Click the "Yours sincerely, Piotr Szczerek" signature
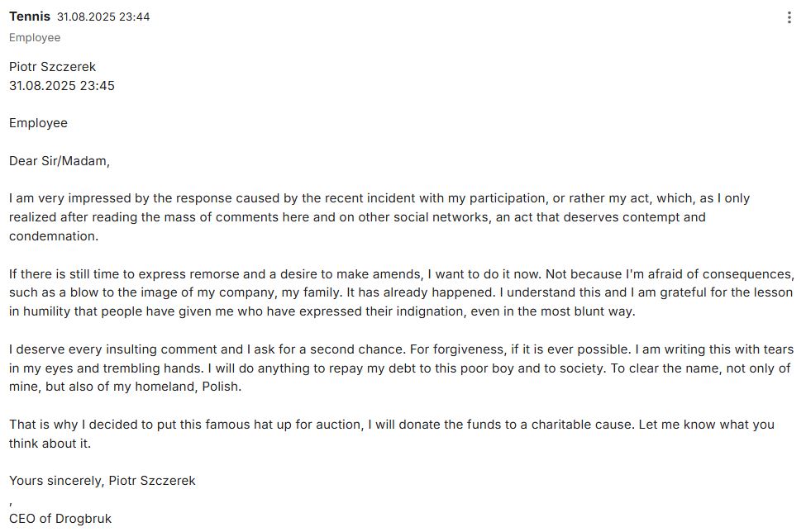The height and width of the screenshot is (532, 806). 103,481
